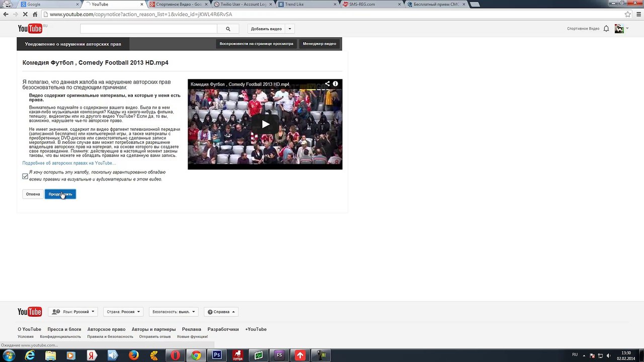Click Отправить отзыв link
644x362 pixels.
click(x=155, y=337)
